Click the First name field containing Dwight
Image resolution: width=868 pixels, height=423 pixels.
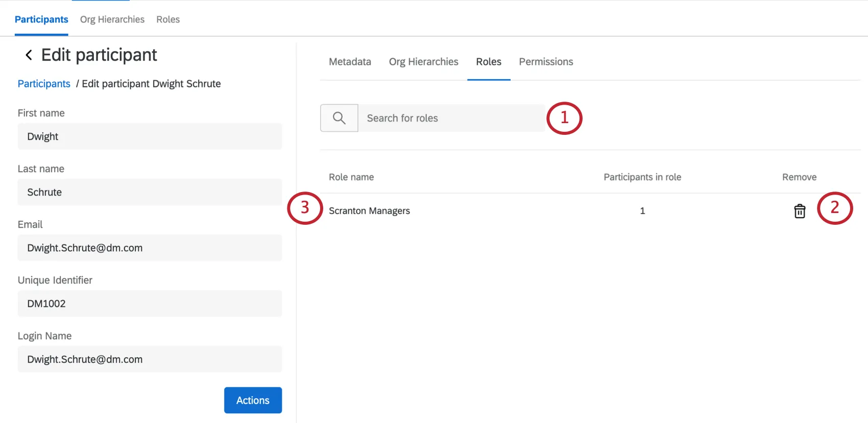150,136
